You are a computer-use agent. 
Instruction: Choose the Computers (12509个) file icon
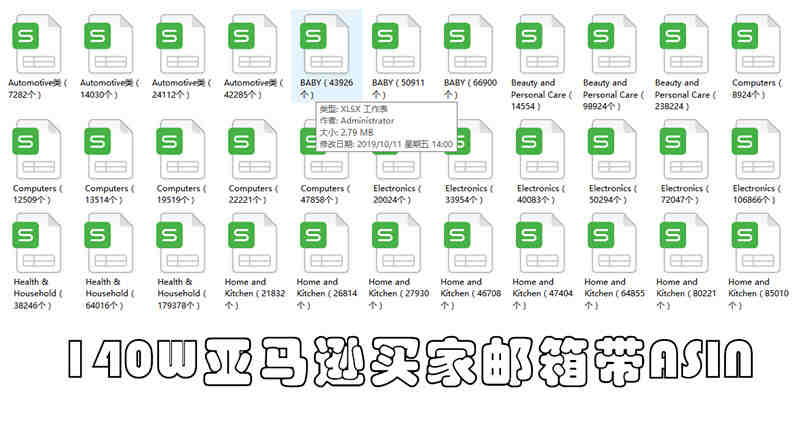(37, 149)
